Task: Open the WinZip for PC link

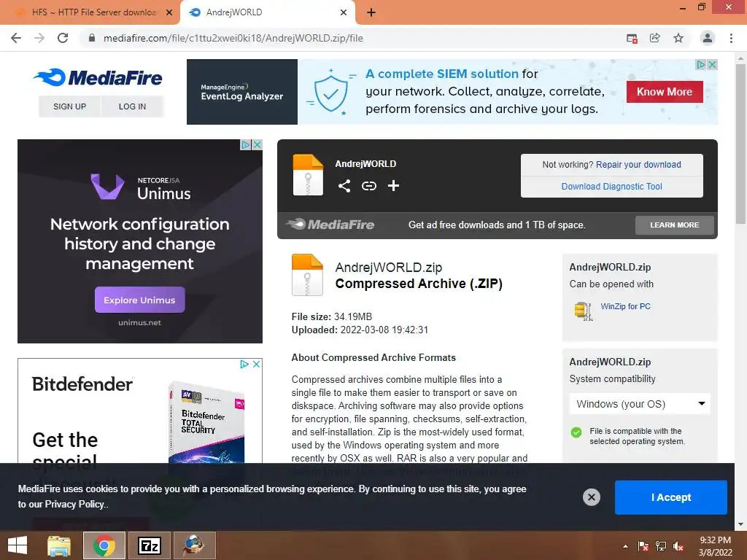Action: [x=625, y=306]
